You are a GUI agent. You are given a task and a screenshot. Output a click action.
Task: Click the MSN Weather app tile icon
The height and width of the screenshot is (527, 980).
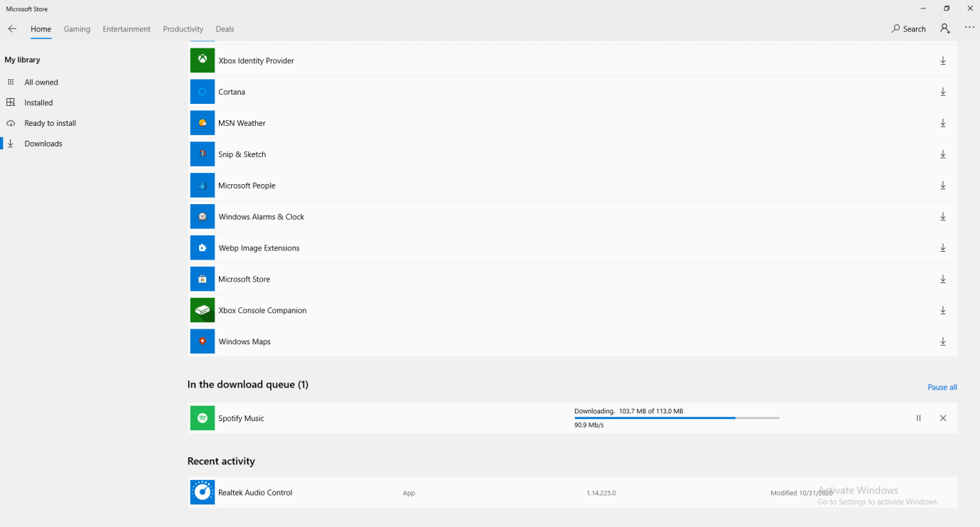point(203,123)
